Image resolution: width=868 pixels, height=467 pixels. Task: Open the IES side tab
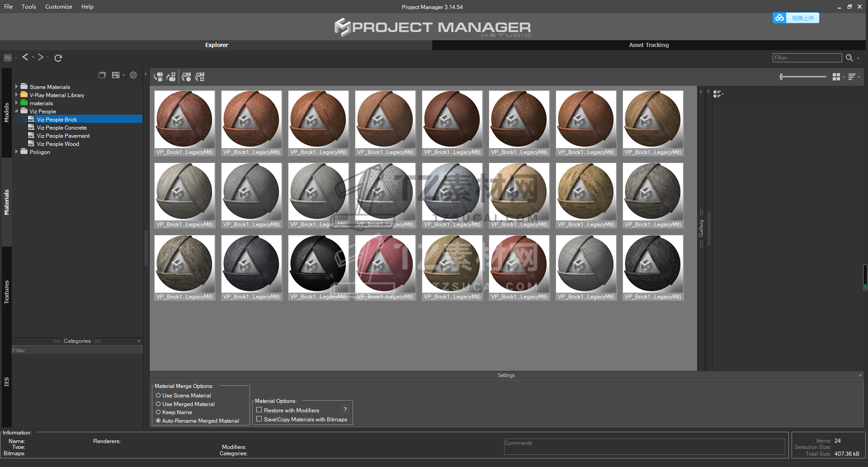pos(6,382)
